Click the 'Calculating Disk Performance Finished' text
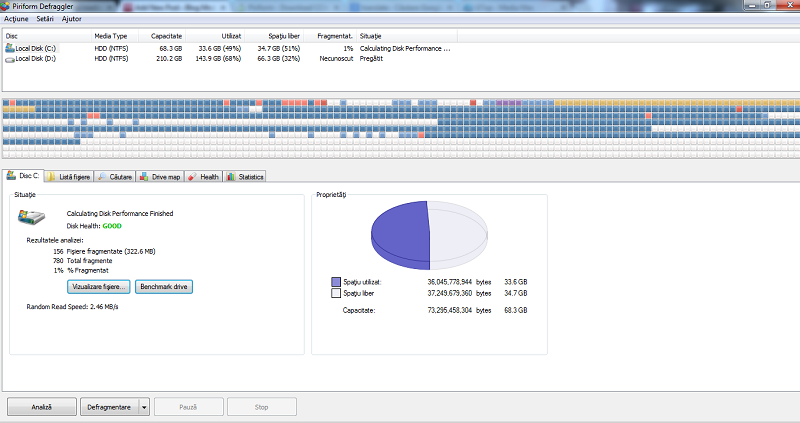Image resolution: width=800 pixels, height=423 pixels. tap(120, 214)
